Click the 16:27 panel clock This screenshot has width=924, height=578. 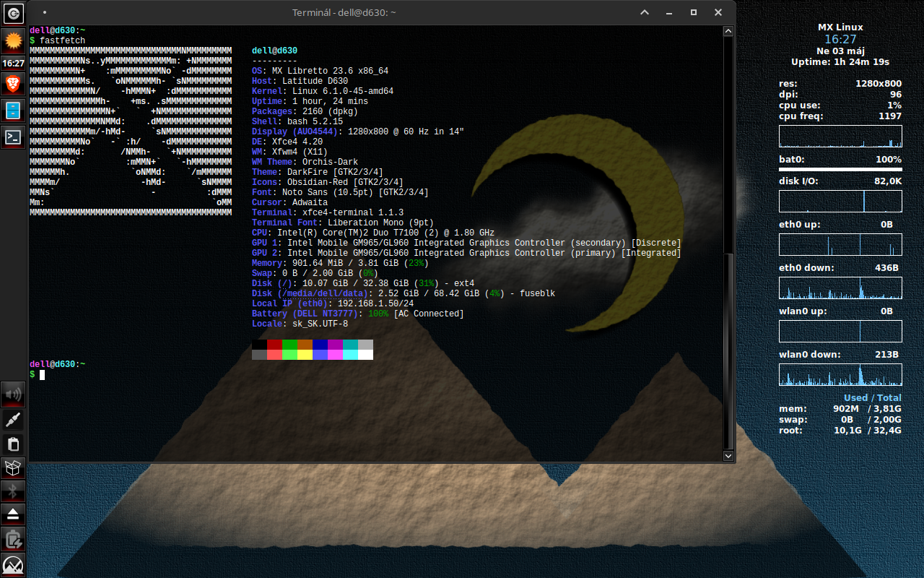coord(13,64)
